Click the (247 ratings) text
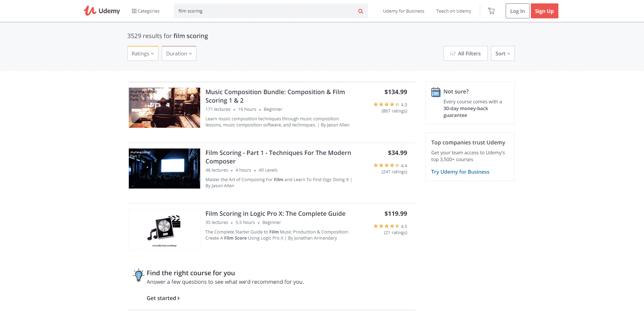The height and width of the screenshot is (315, 644). (x=394, y=172)
